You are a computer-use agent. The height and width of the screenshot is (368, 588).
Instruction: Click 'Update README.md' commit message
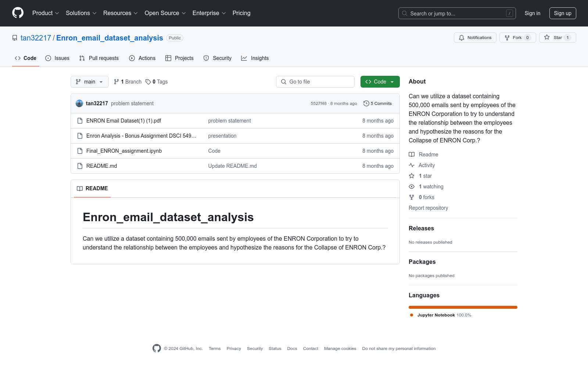[x=233, y=166]
